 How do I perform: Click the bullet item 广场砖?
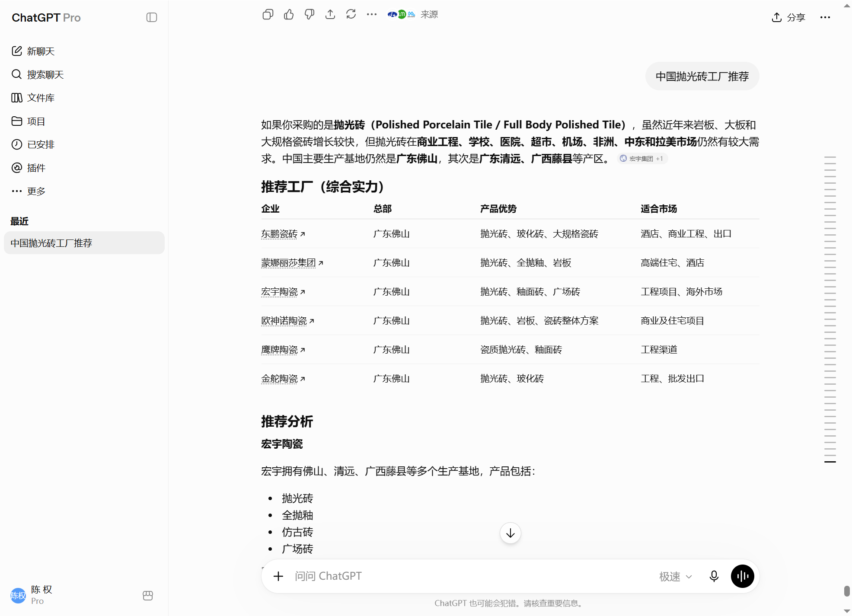297,549
